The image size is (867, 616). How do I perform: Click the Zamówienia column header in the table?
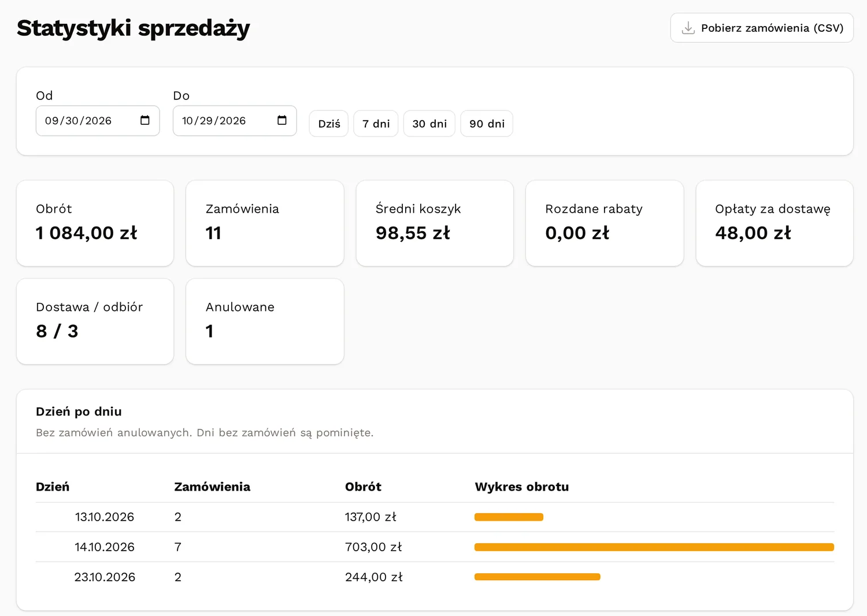coord(212,487)
